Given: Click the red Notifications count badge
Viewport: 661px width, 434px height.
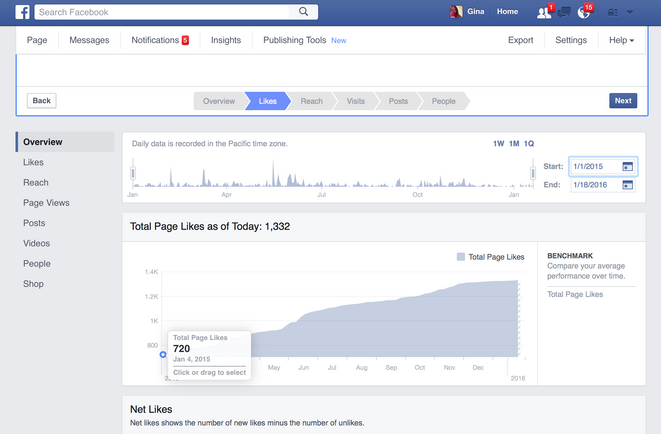Looking at the screenshot, I should pos(185,40).
